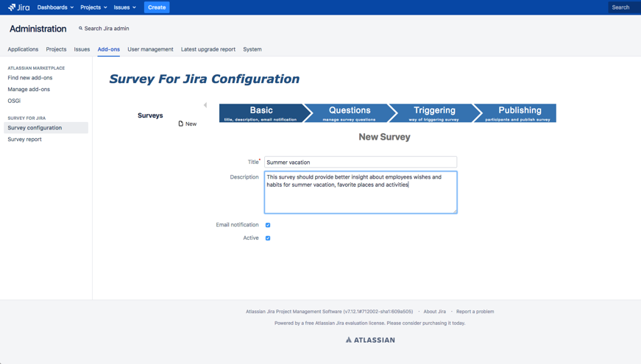Click the Title input field
Image resolution: width=641 pixels, height=364 pixels.
pyautogui.click(x=361, y=162)
